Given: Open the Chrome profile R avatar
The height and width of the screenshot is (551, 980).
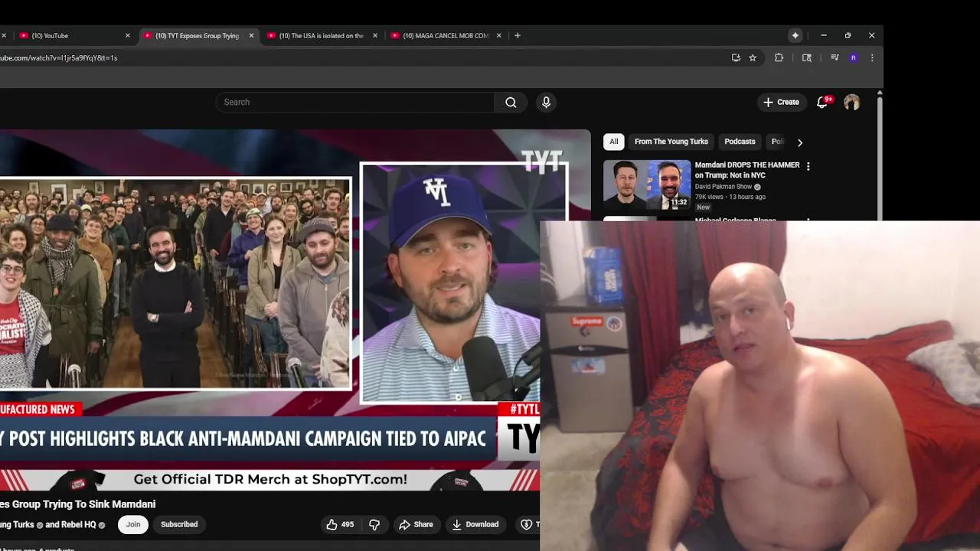Looking at the screenshot, I should [x=853, y=57].
